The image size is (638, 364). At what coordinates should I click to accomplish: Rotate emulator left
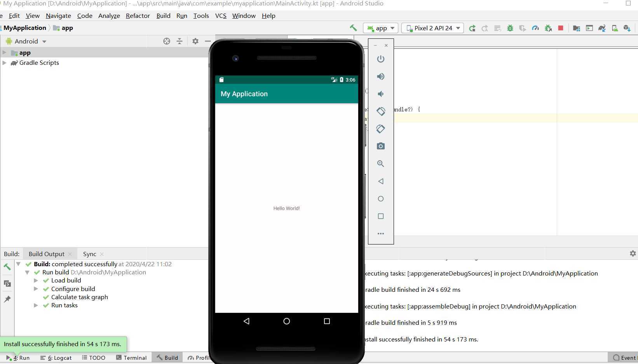381,111
